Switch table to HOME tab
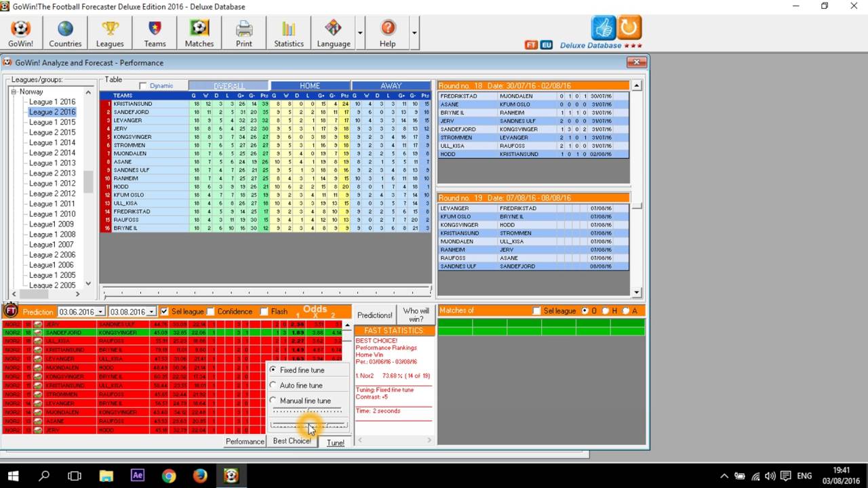The image size is (868, 488). point(310,86)
